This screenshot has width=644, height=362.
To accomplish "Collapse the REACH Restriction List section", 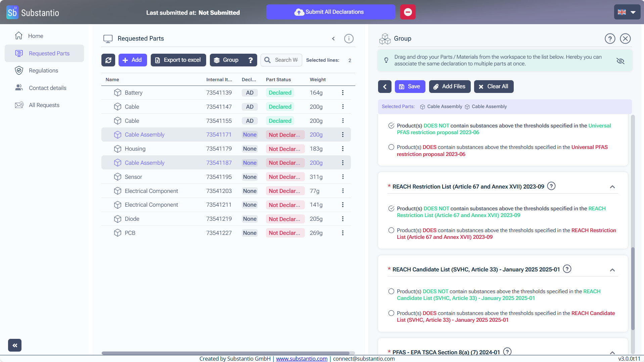I will coord(612,187).
